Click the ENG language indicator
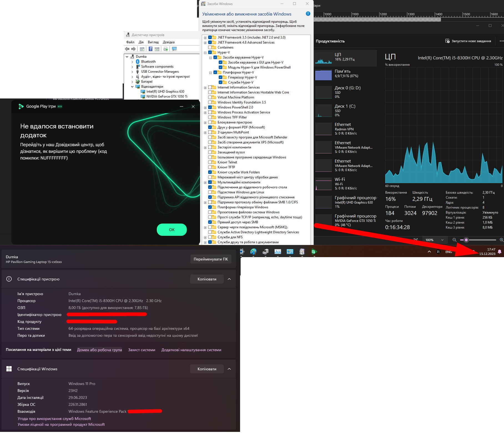The width and height of the screenshot is (504, 433). 449,252
